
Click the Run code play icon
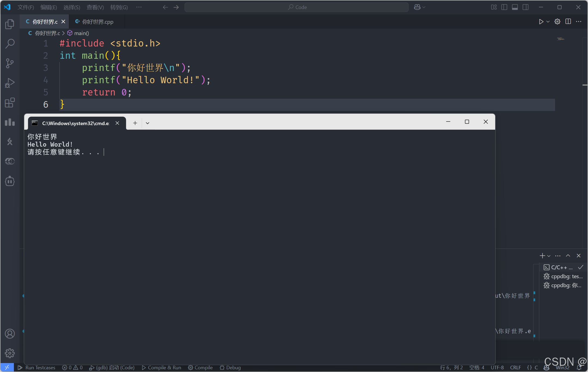pos(541,21)
